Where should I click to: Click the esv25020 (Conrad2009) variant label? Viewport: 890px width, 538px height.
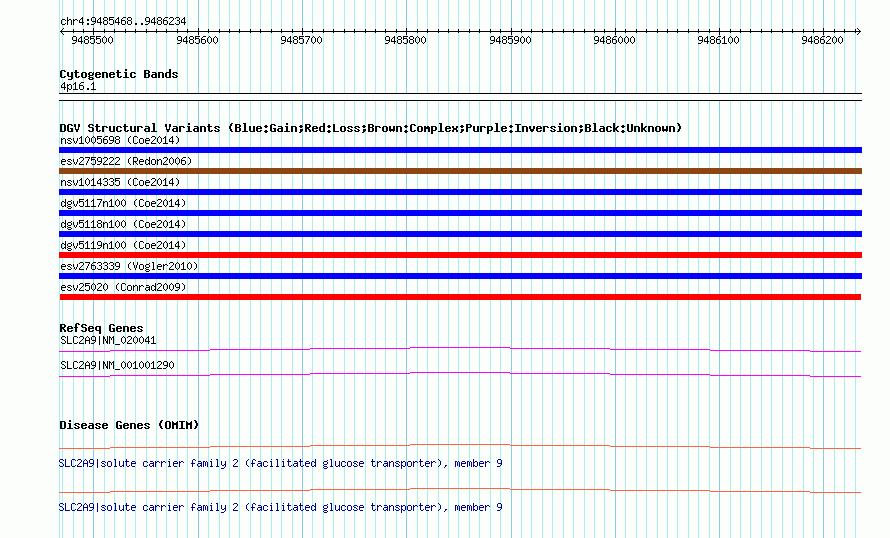click(123, 287)
